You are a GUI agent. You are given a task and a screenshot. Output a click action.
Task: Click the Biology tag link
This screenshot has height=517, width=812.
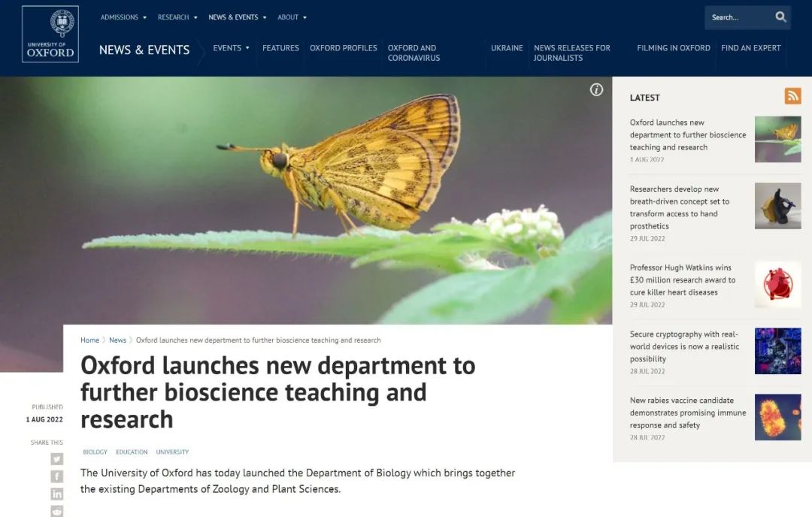click(x=95, y=452)
